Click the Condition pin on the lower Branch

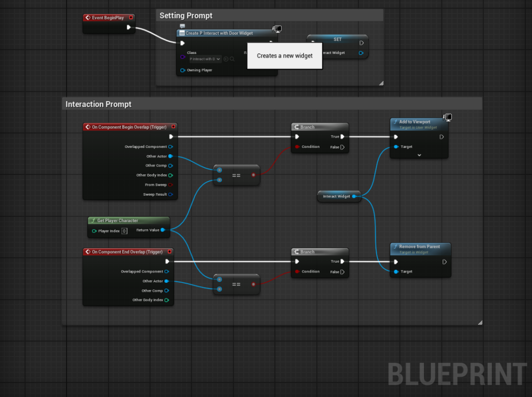297,271
